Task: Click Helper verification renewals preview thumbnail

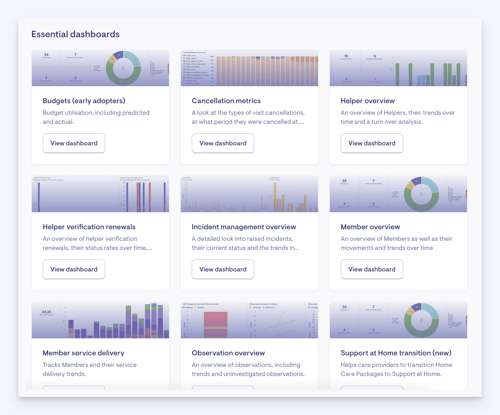Action: [x=100, y=194]
